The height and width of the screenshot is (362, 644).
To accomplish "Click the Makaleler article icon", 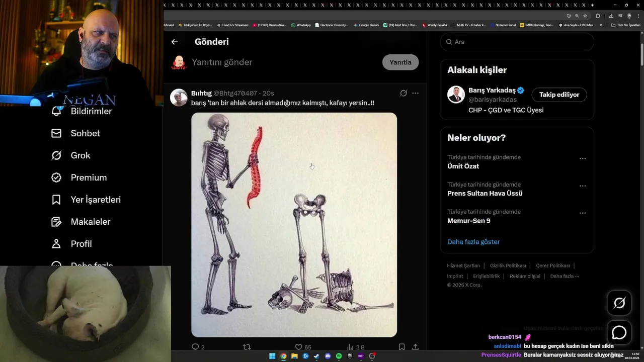I will click(56, 222).
